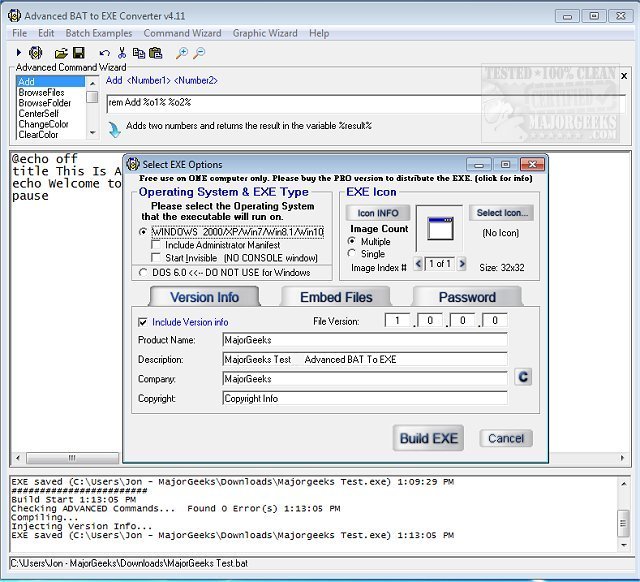Click output log scroll down arrow
The image size is (640, 582).
pos(624,545)
